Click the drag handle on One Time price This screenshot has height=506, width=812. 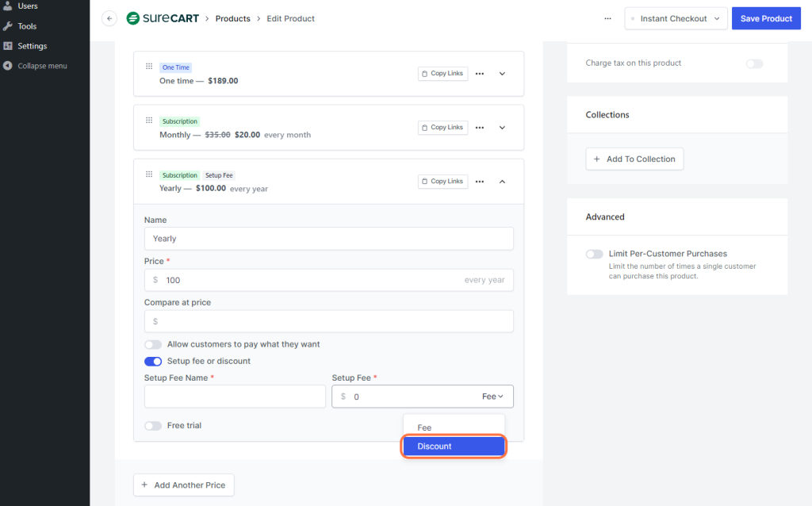click(149, 66)
